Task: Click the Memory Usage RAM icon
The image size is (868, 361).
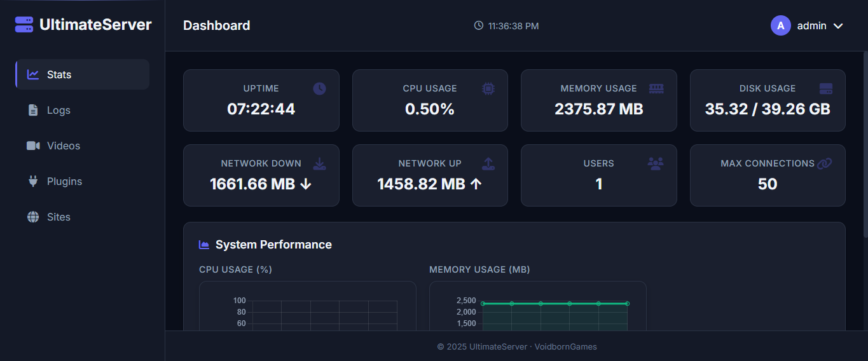Action: point(656,88)
